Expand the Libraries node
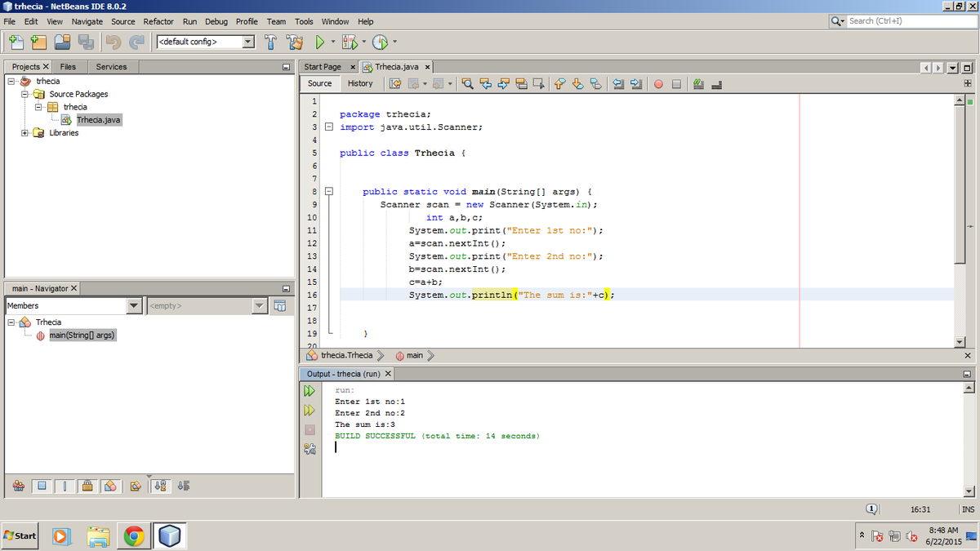This screenshot has height=551, width=980. coord(25,132)
